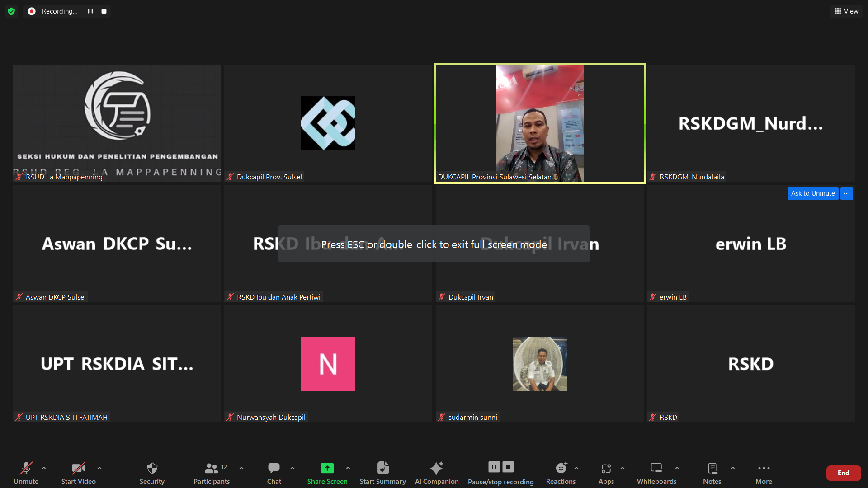Screen dimensions: 868x488
Task: Expand the arrow next to Participants
Action: pyautogui.click(x=241, y=468)
